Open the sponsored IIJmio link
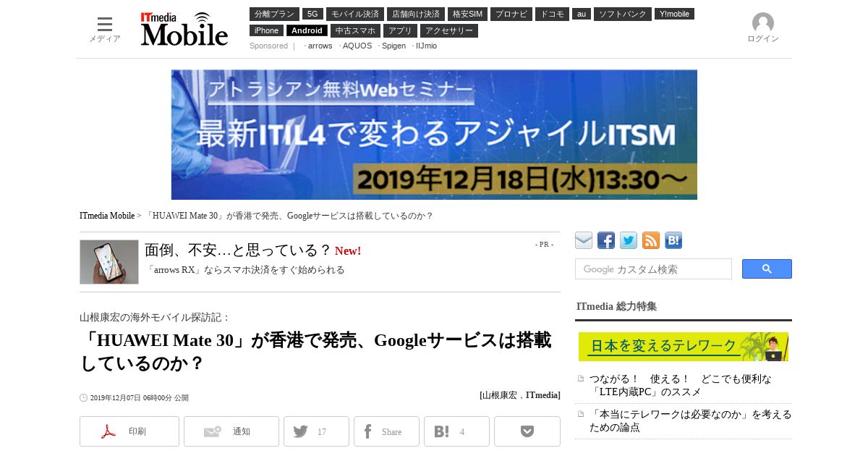 click(x=426, y=46)
